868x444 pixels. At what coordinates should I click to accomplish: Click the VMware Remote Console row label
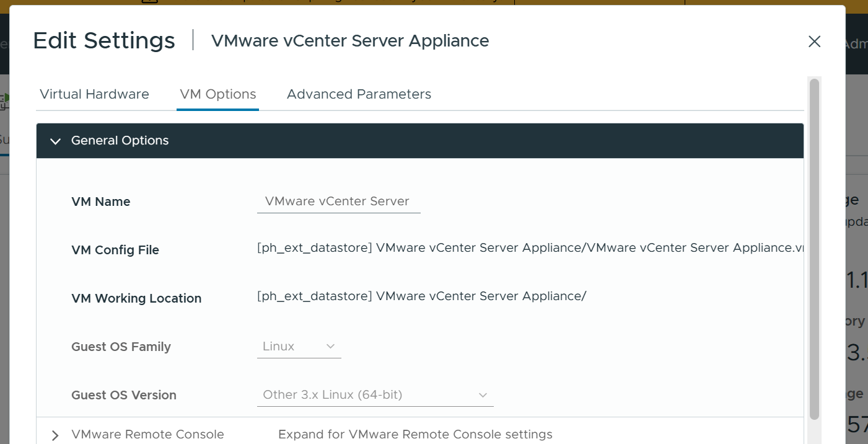[x=147, y=434]
